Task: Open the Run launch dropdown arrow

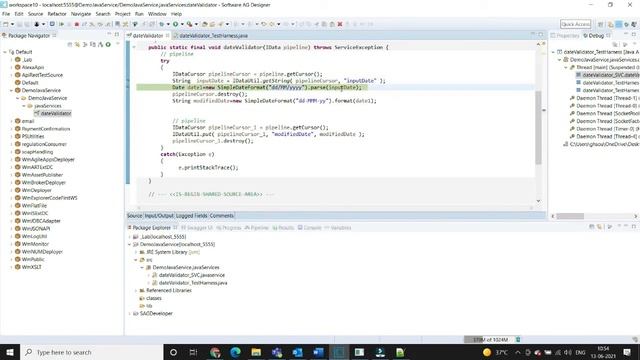Action: [182, 24]
